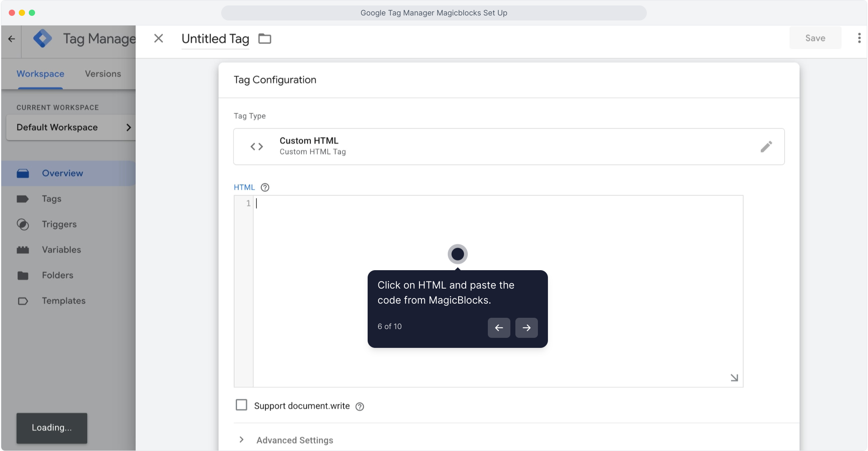Click the Untitled Tag name field
This screenshot has height=451, width=868.
click(215, 39)
